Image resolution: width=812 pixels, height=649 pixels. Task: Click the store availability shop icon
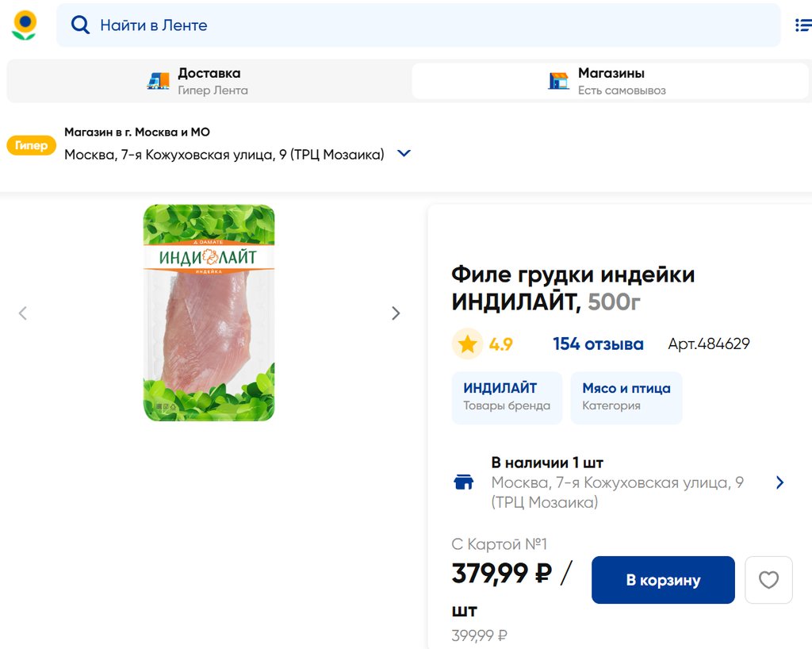pos(463,482)
